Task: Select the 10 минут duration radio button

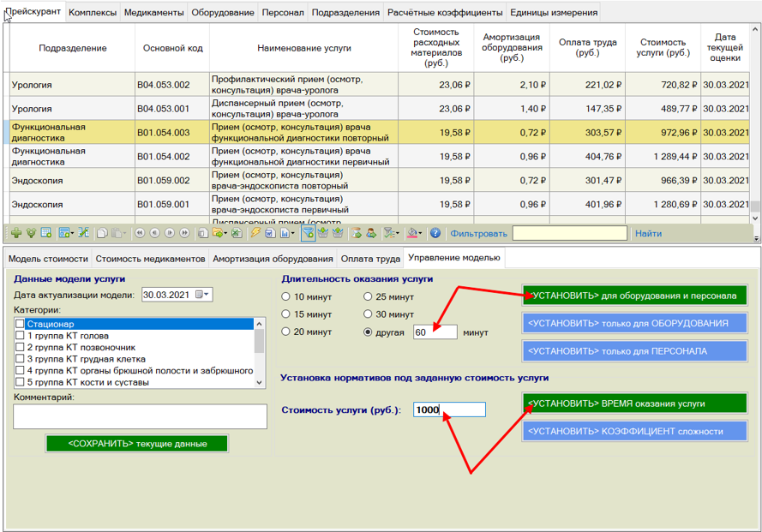Action: click(286, 297)
